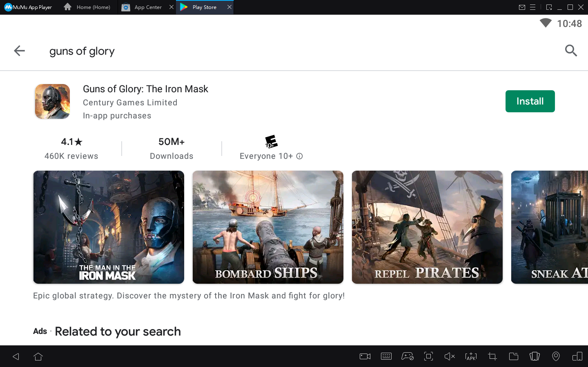Open the shared folder icon
This screenshot has height=367, width=588.
[513, 356]
